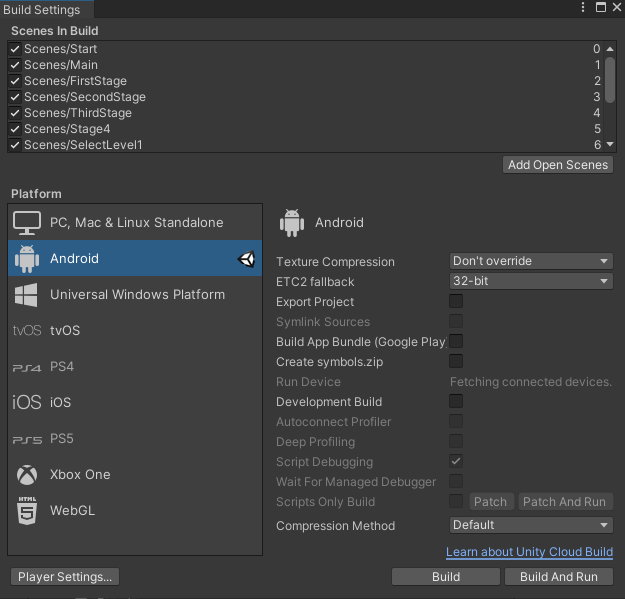Image resolution: width=625 pixels, height=599 pixels.
Task: Click the Unity logo icon on Android row
Action: tap(246, 259)
